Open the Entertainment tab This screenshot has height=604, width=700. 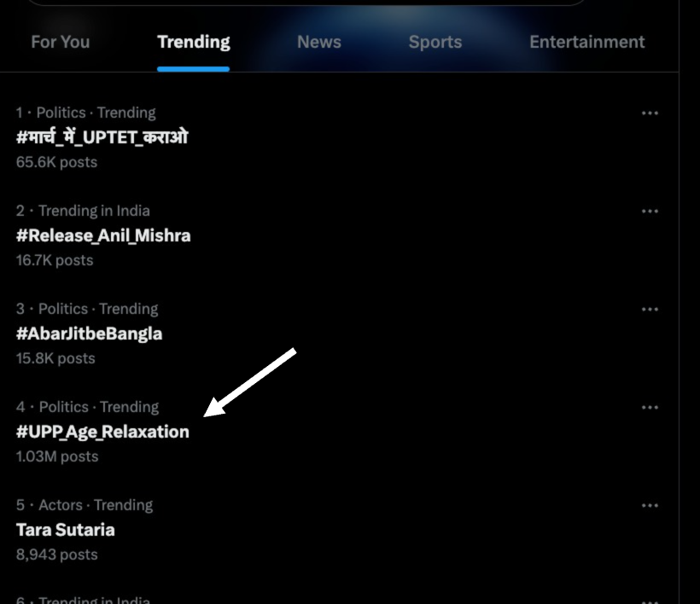pos(586,42)
